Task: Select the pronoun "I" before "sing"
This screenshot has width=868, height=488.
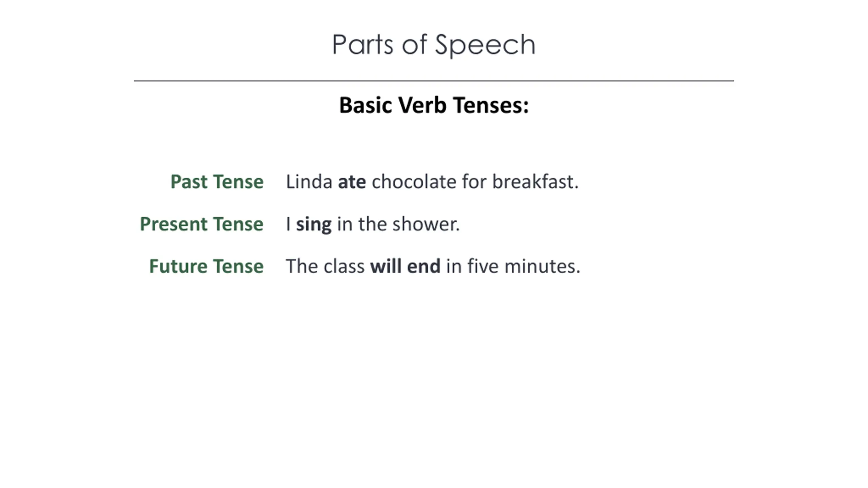Action: pos(288,224)
